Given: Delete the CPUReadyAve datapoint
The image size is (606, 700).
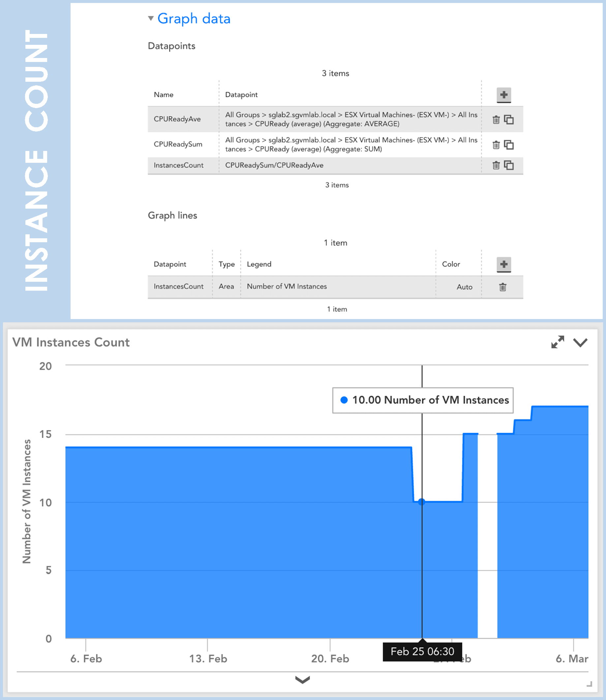Looking at the screenshot, I should (496, 120).
